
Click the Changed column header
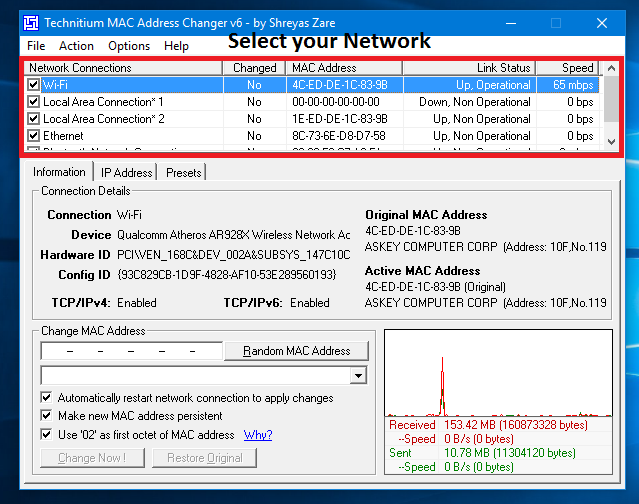[x=254, y=68]
